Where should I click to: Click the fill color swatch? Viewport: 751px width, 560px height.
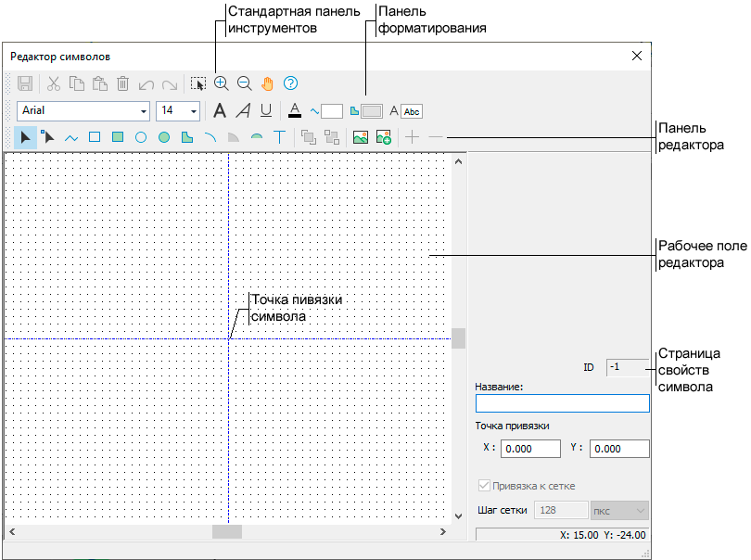(371, 111)
